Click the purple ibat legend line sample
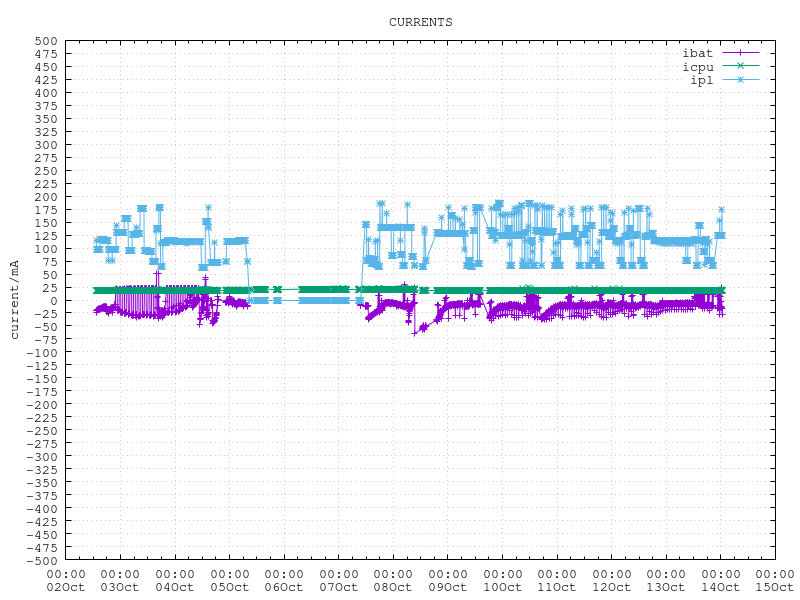The width and height of the screenshot is (800, 600). [x=740, y=52]
